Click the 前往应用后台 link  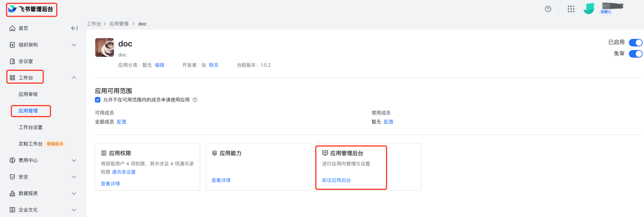(x=336, y=180)
